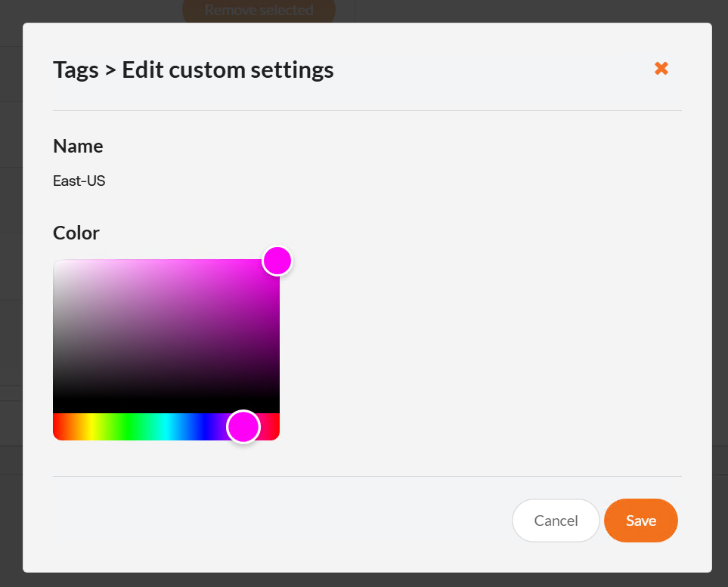Screen dimensions: 728x587
Task: Pick mid-purple in the color area's center
Action: (166, 336)
